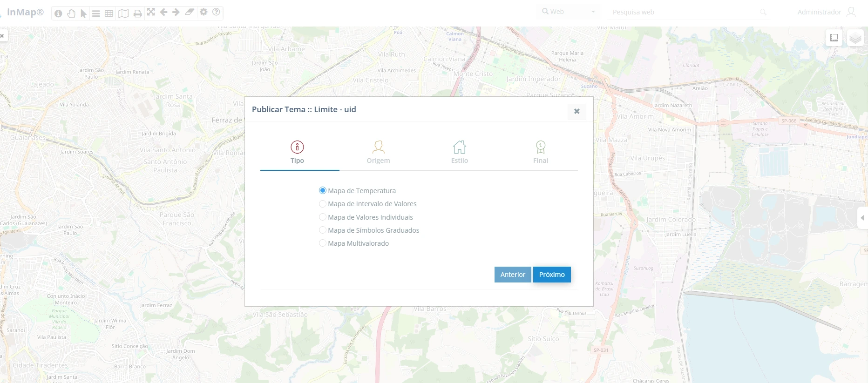Expand the collapsed right side panel arrow
868x383 pixels.
point(862,218)
